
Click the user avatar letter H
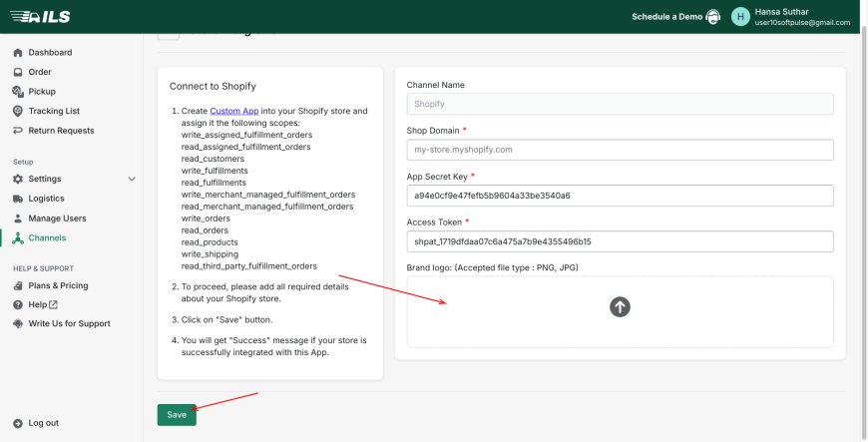pyautogui.click(x=740, y=17)
